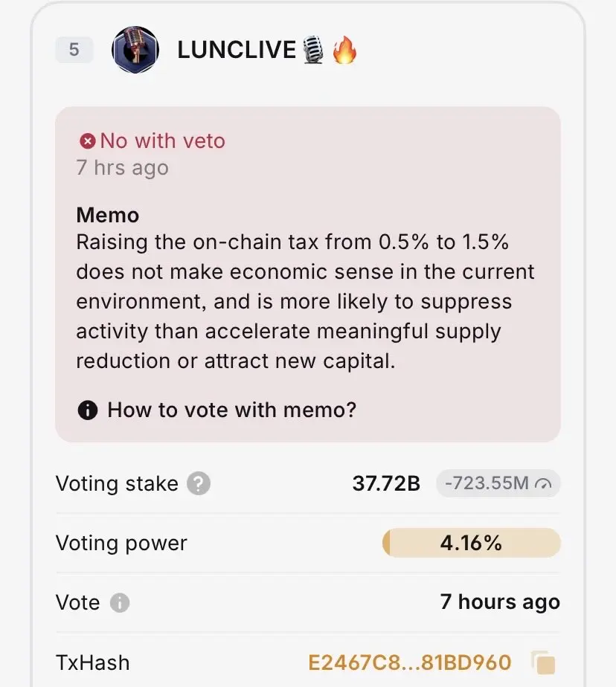
Task: Click the LUNCLIVE validator name
Action: [x=237, y=50]
